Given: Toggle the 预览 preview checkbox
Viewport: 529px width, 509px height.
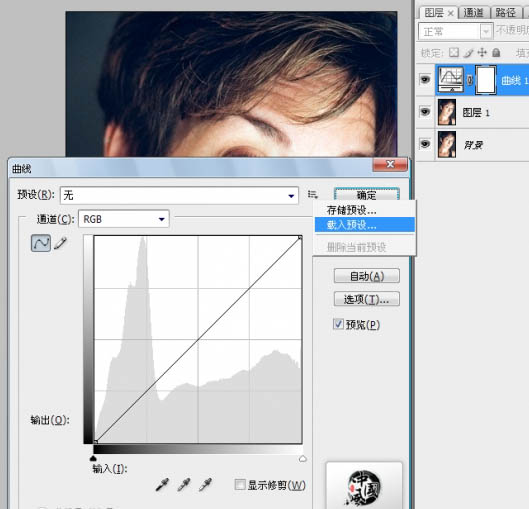Looking at the screenshot, I should click(338, 324).
